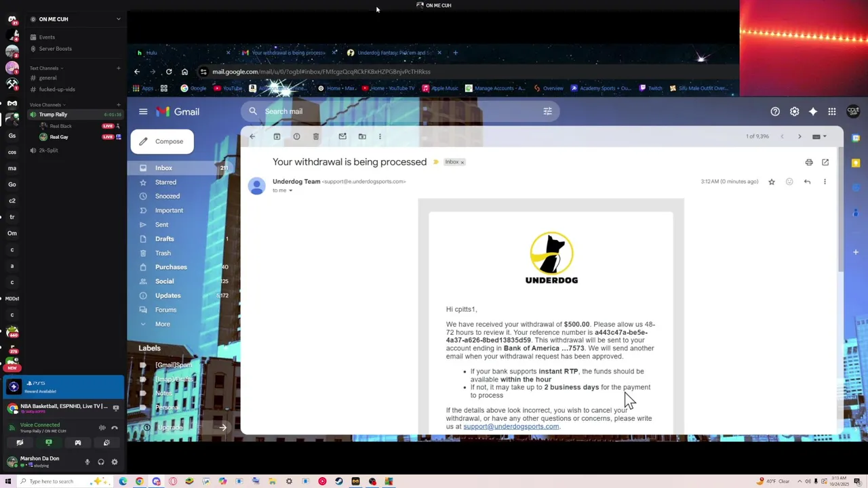Open Discord soundboard icon
The image size is (868, 488).
pyautogui.click(x=106, y=443)
